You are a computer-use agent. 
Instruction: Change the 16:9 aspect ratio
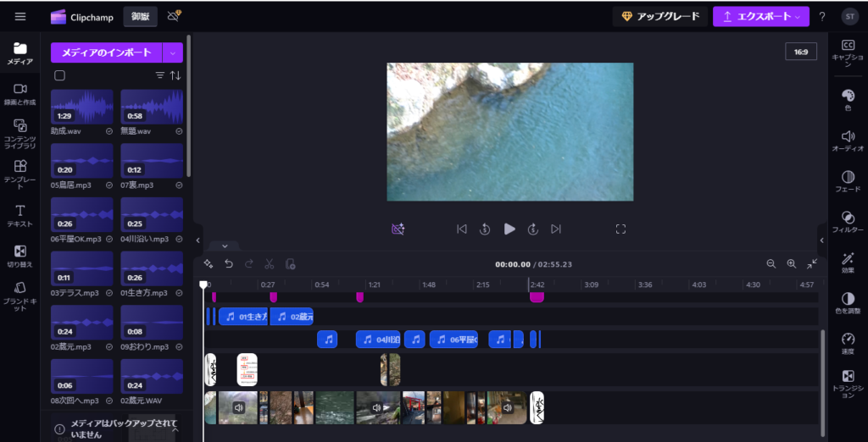click(801, 52)
